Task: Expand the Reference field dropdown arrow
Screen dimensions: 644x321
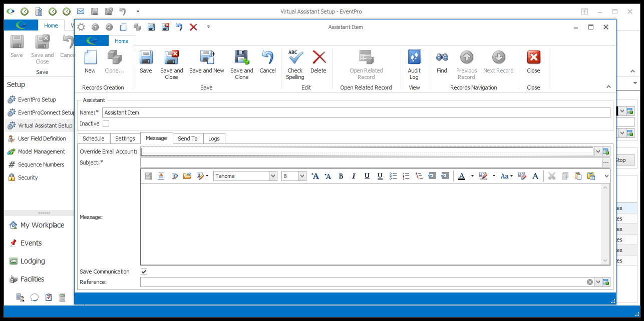Action: coord(597,282)
